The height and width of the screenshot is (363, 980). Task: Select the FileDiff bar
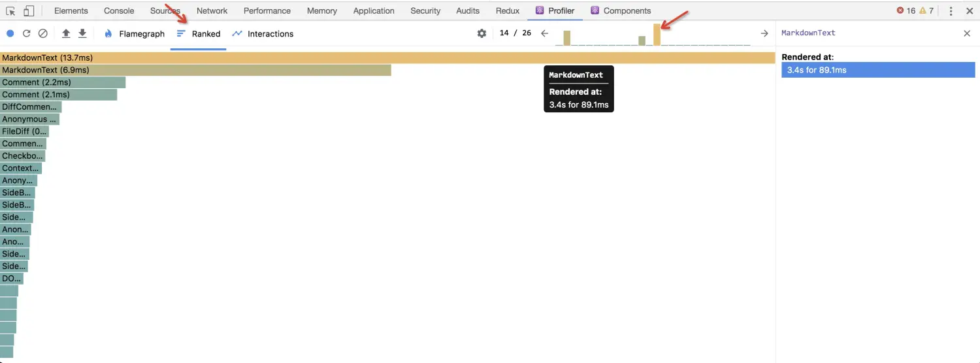(24, 131)
